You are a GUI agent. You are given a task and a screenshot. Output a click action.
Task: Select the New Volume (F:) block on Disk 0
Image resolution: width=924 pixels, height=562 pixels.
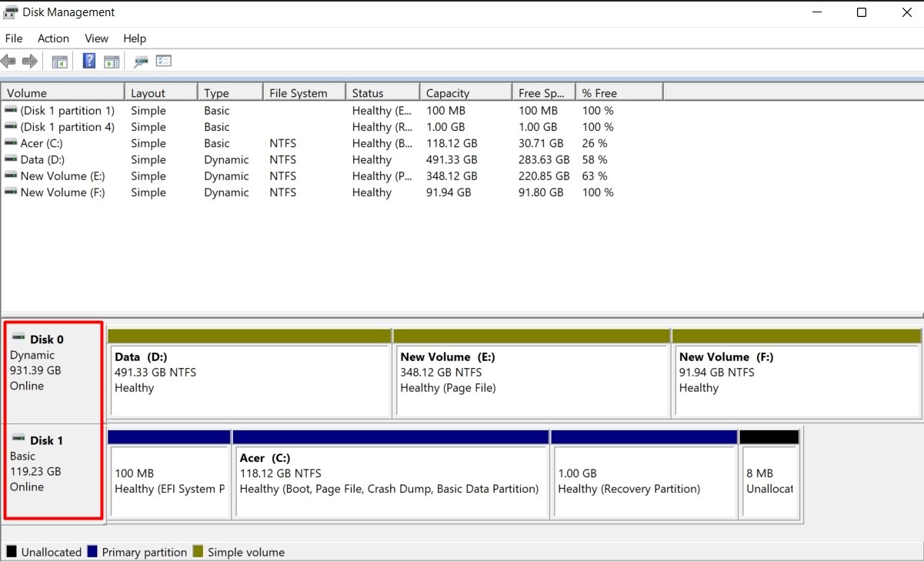(796, 373)
